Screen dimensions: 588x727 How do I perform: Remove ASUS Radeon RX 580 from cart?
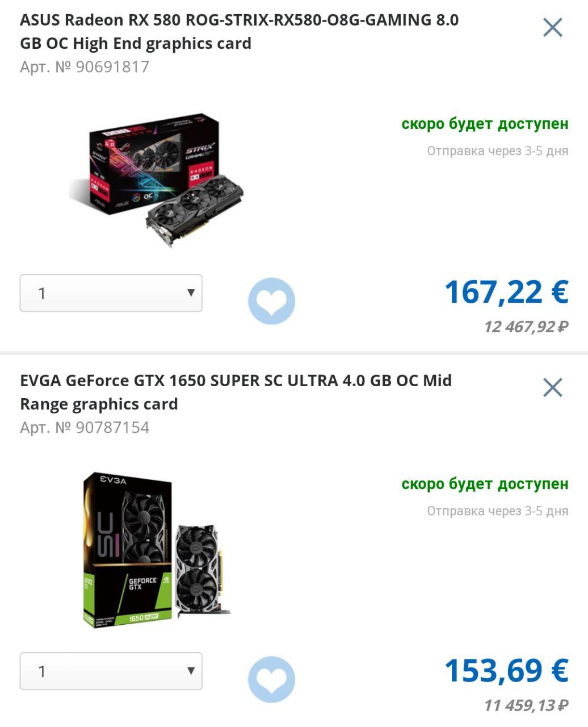pos(552,27)
